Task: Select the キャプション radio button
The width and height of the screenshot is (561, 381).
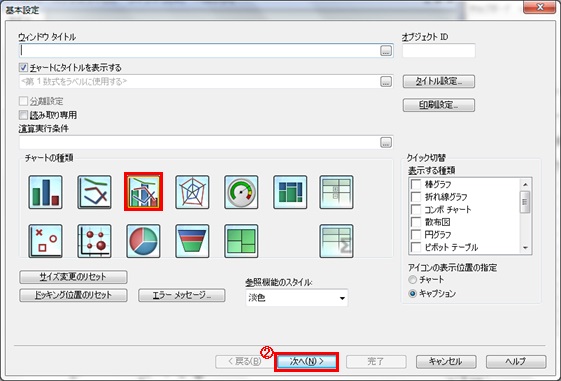Action: (413, 293)
